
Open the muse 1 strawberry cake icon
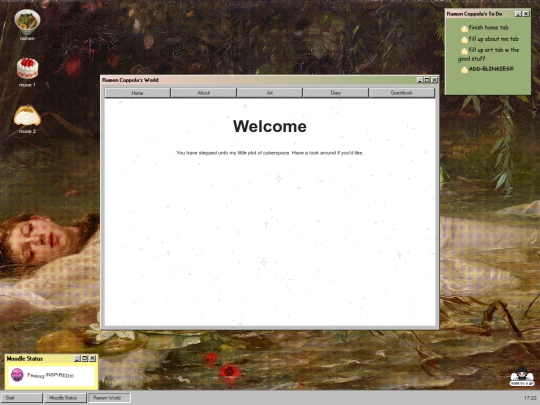pos(27,68)
